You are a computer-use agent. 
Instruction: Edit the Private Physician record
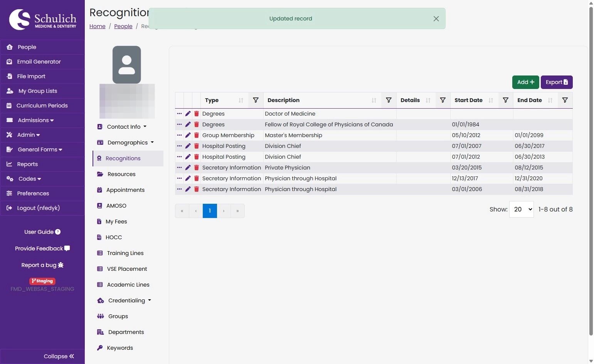click(188, 168)
